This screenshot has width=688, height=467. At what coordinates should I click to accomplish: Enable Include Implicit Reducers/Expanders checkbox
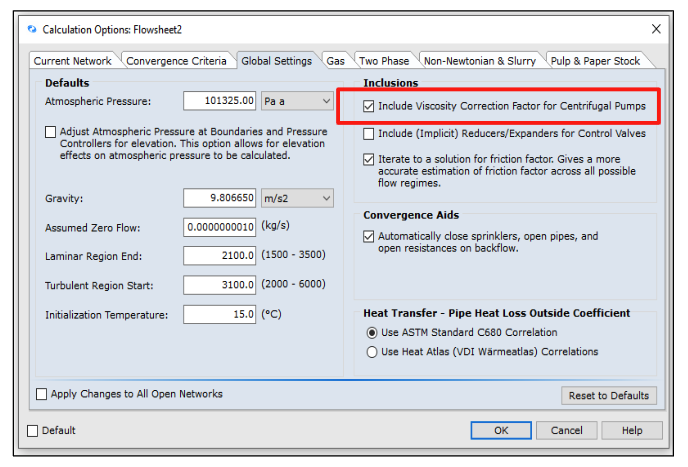point(369,133)
